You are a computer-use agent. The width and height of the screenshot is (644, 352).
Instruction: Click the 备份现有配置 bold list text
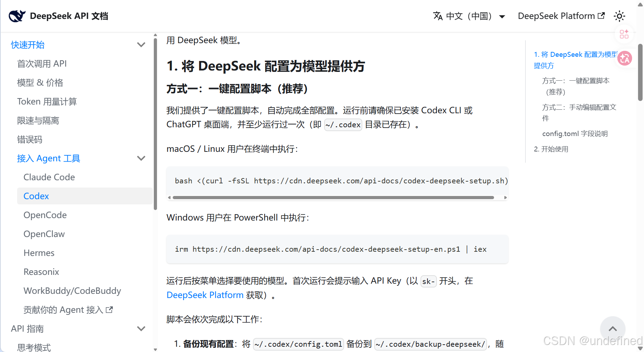coord(208,344)
